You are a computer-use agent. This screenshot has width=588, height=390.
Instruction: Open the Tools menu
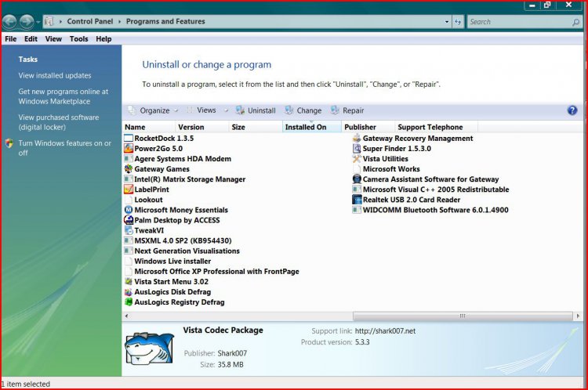[x=78, y=39]
